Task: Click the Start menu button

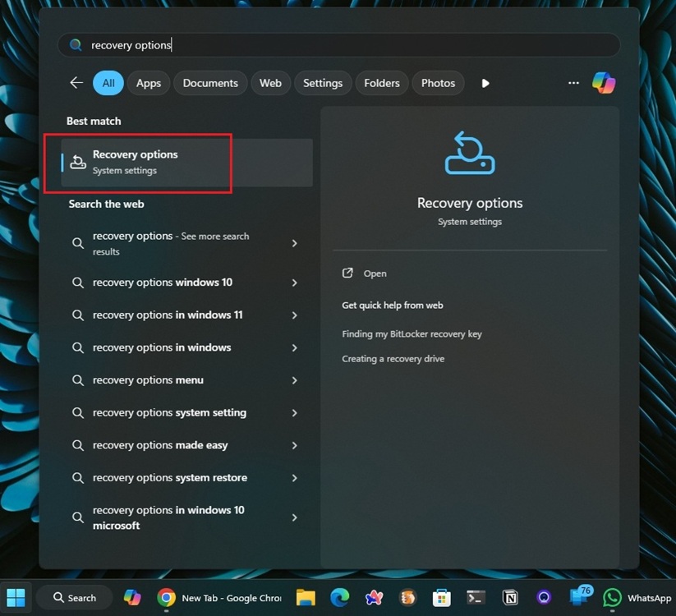Action: [x=16, y=597]
